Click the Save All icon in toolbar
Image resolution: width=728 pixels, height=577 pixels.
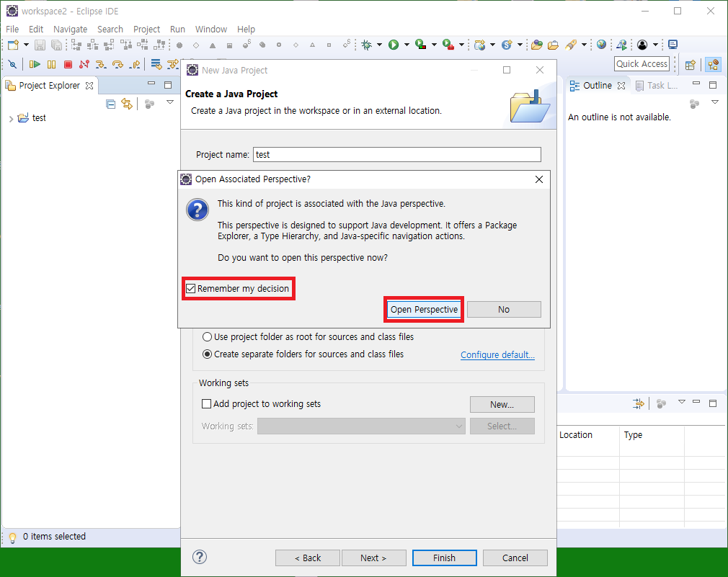56,45
